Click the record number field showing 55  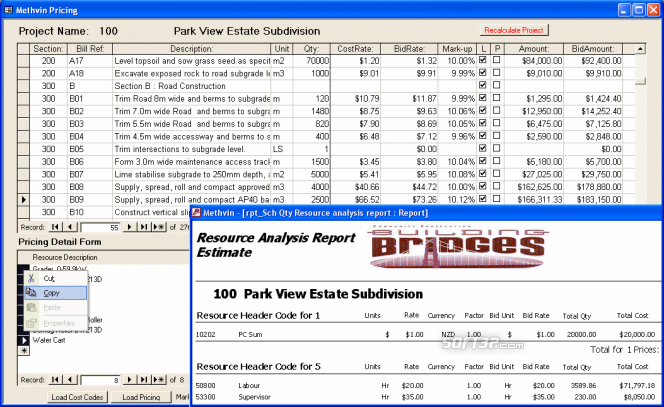(100, 227)
